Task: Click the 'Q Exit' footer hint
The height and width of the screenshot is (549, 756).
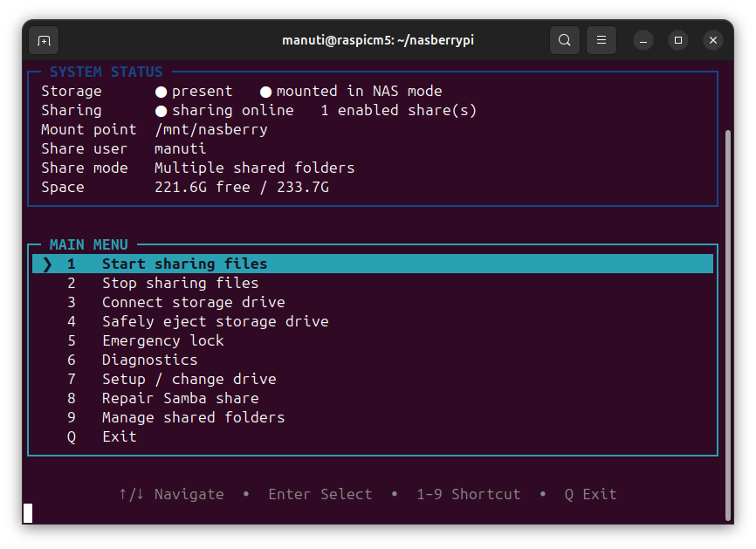Action: click(591, 495)
